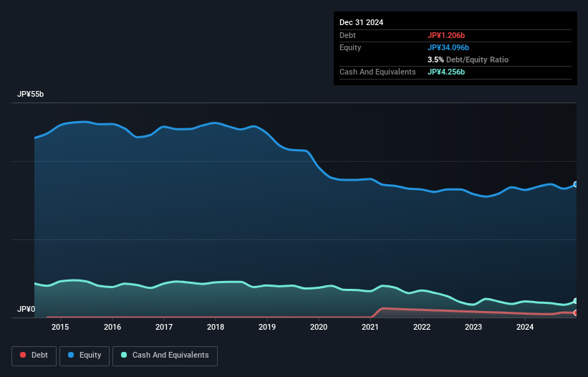Click the JP¥4.256b cash value
Image resolution: width=588 pixels, height=377 pixels.
point(446,72)
